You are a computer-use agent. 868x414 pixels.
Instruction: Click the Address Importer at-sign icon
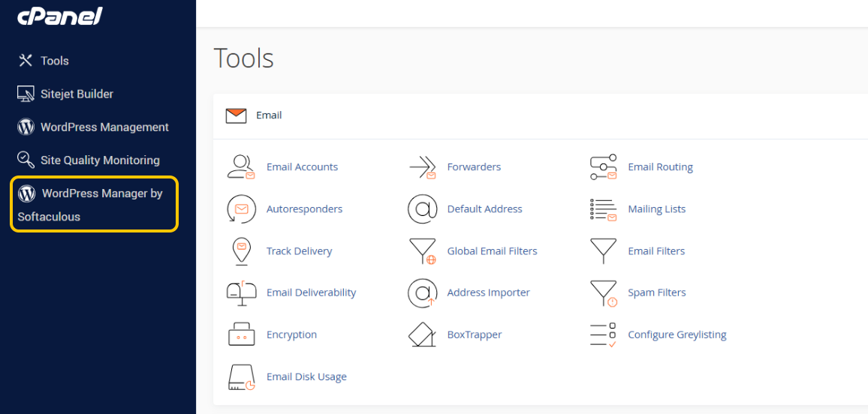point(423,293)
